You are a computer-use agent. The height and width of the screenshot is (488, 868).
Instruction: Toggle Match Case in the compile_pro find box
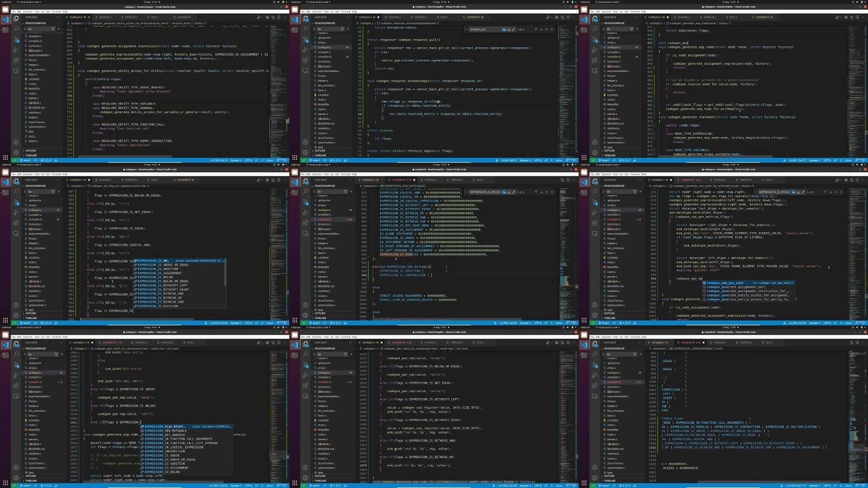(503, 29)
